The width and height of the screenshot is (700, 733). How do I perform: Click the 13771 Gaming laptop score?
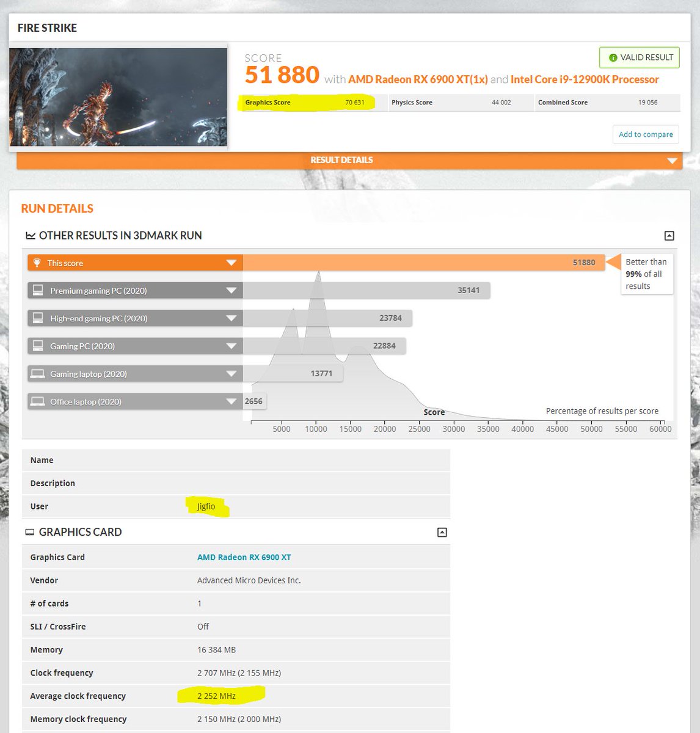pyautogui.click(x=321, y=373)
